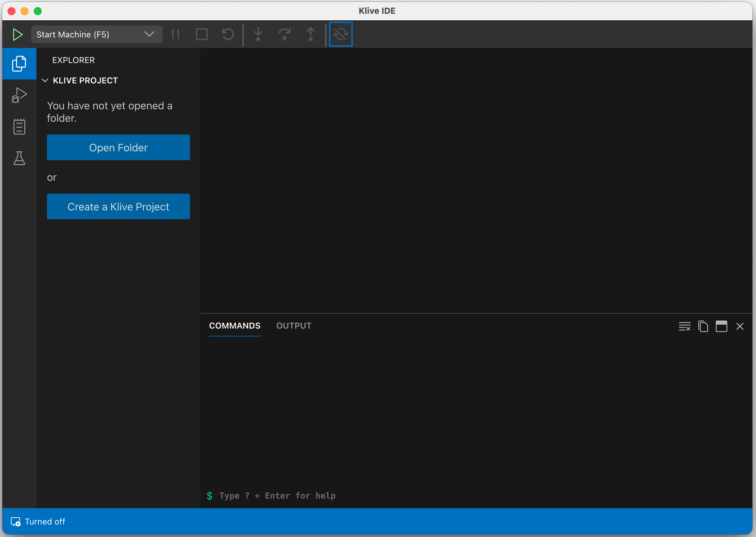Toggle the sync-disabled icon in toolbar

(341, 34)
